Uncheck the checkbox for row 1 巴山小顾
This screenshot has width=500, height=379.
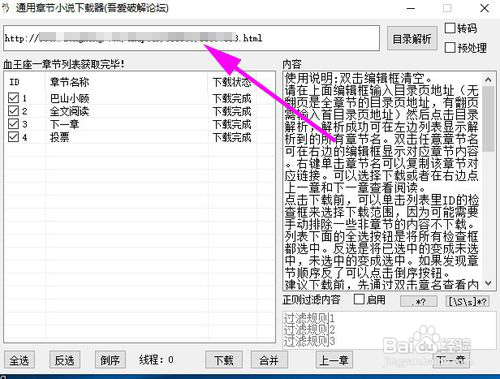tap(13, 98)
